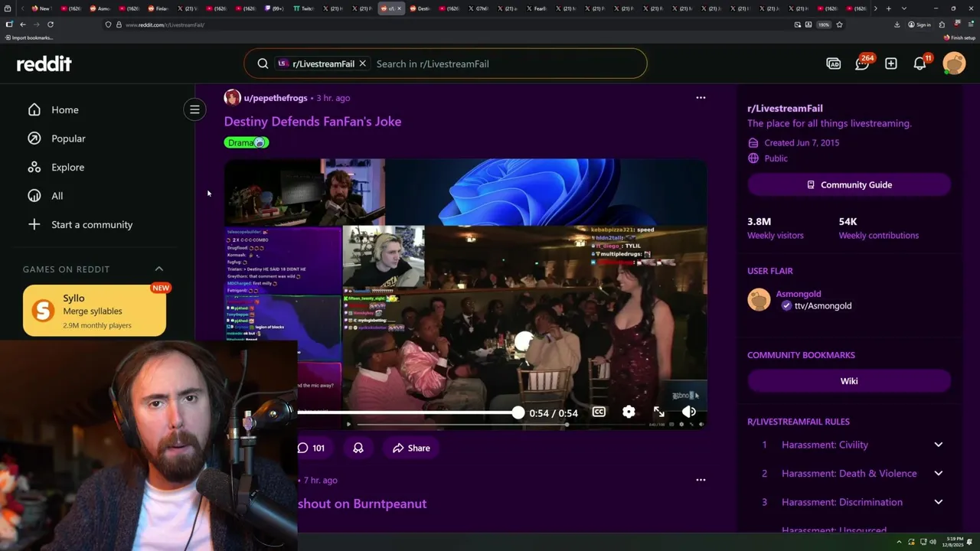This screenshot has width=980, height=551.
Task: Click the reddit logo
Action: click(44, 64)
